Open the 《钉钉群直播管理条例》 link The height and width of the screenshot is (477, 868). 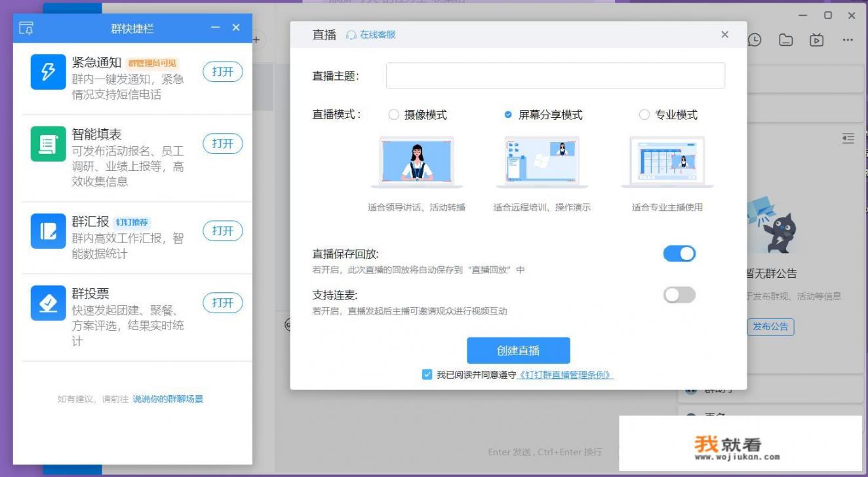click(566, 375)
